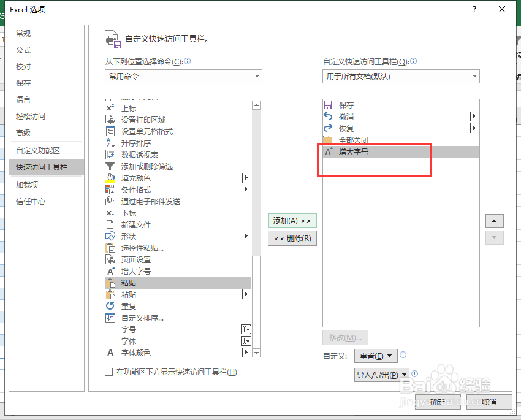Click command list scrollbar up arrow

(x=256, y=105)
